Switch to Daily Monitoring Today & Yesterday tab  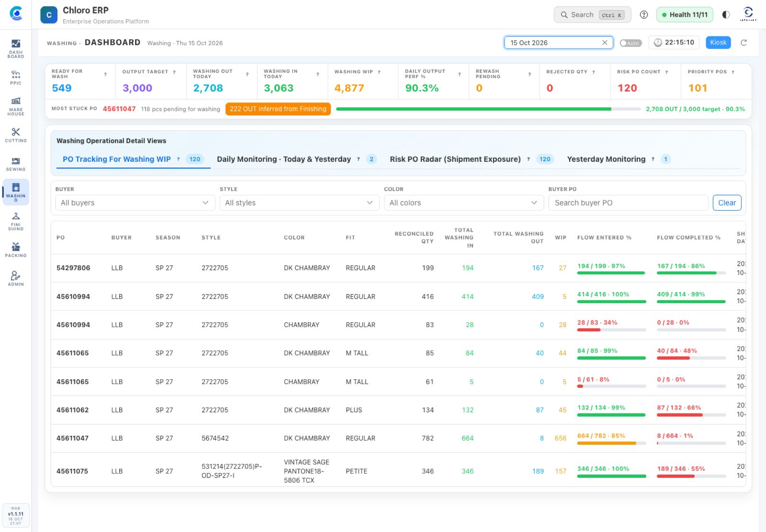(x=297, y=159)
